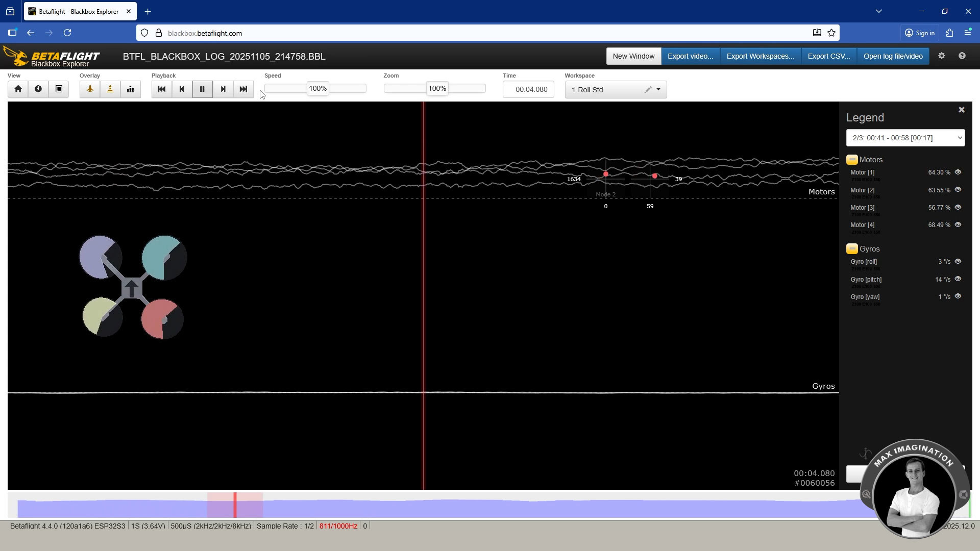
Task: Hide the Motor [3] trace
Action: tap(958, 208)
